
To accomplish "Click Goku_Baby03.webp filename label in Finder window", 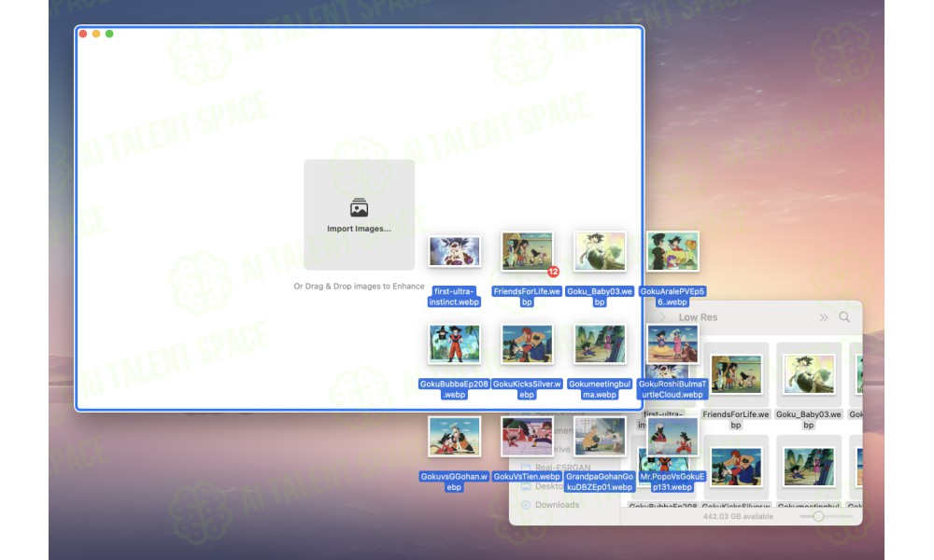I will point(808,420).
